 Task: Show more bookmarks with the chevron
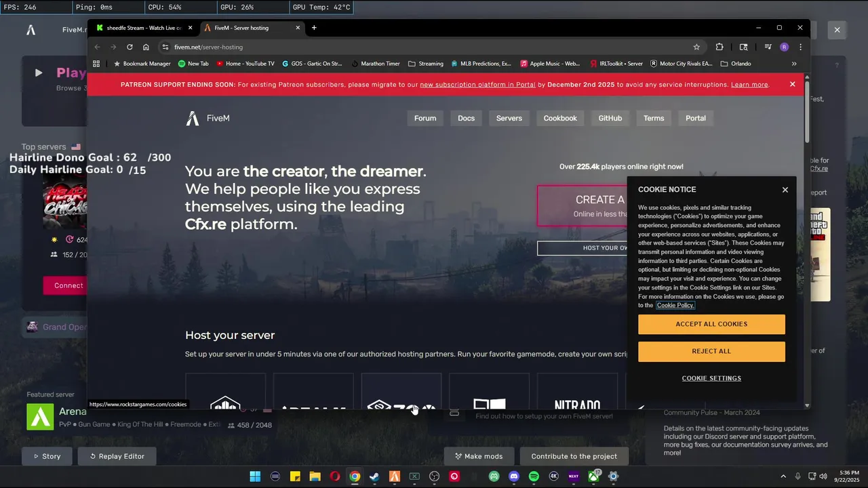794,64
